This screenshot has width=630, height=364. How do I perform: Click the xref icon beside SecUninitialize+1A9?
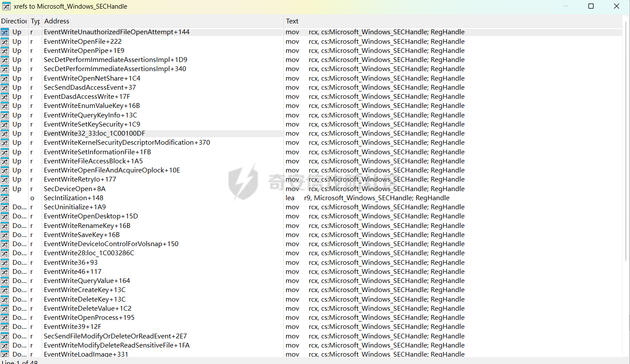(x=5, y=207)
